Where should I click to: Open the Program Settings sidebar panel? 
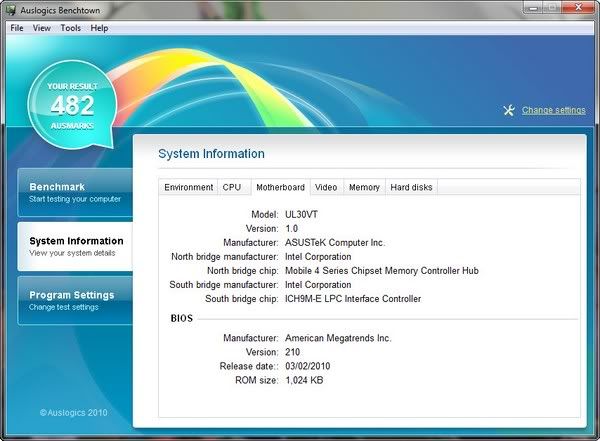point(75,301)
